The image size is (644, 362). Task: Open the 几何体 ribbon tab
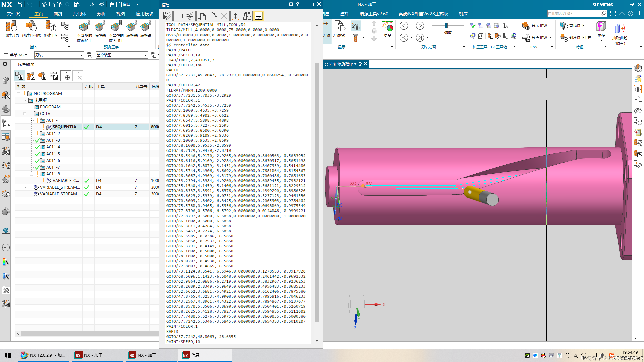pyautogui.click(x=79, y=14)
